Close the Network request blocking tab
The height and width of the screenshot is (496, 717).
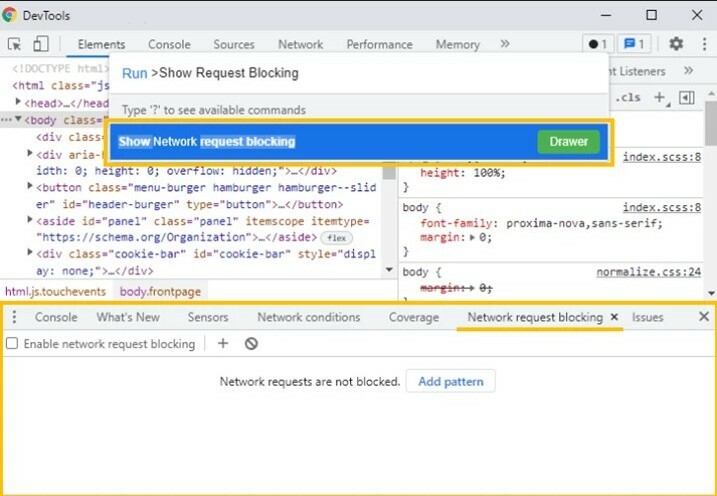point(614,317)
